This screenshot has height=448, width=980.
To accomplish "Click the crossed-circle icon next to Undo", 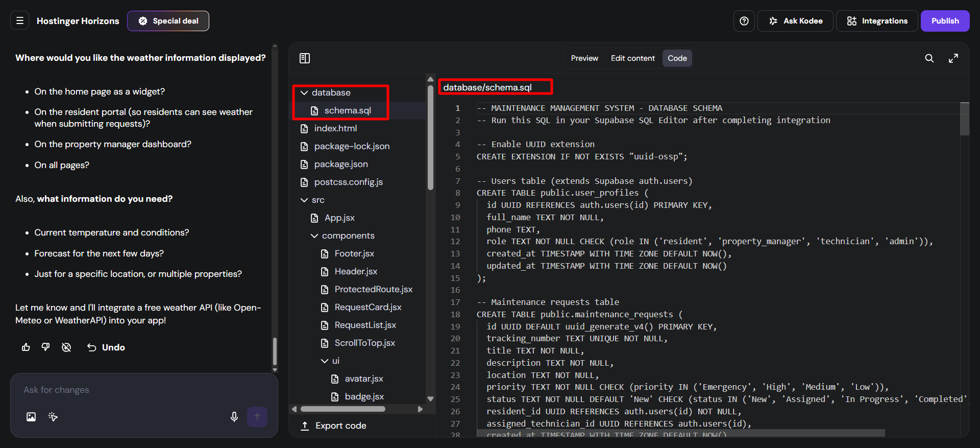I will [66, 347].
